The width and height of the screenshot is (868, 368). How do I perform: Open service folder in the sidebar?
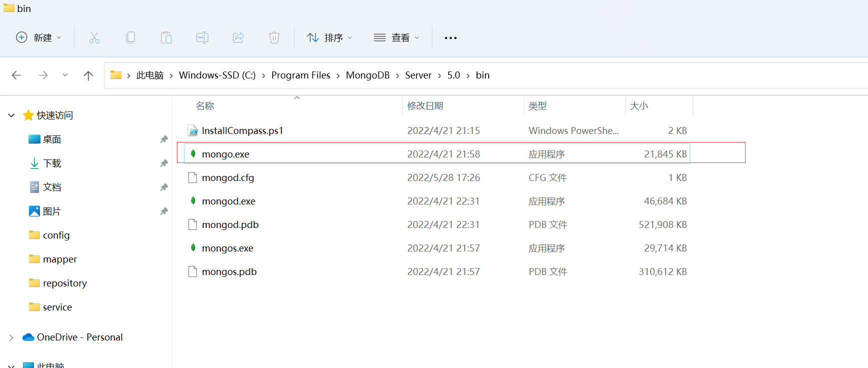coord(57,307)
